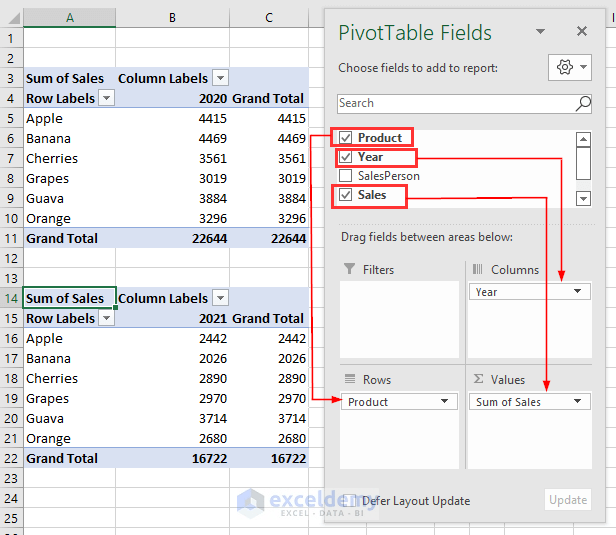Click the 'Guava' cell in row 9
Screen dimensions: 616x535
pos(70,198)
